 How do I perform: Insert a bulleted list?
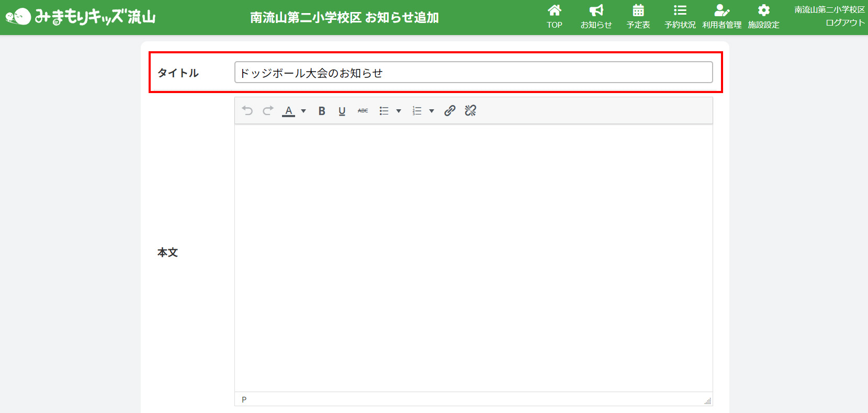384,111
